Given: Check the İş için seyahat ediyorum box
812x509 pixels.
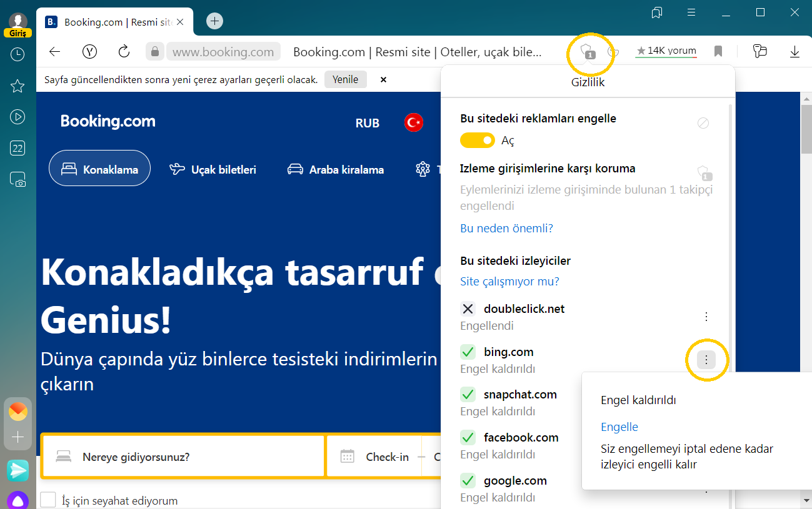Looking at the screenshot, I should 48,500.
